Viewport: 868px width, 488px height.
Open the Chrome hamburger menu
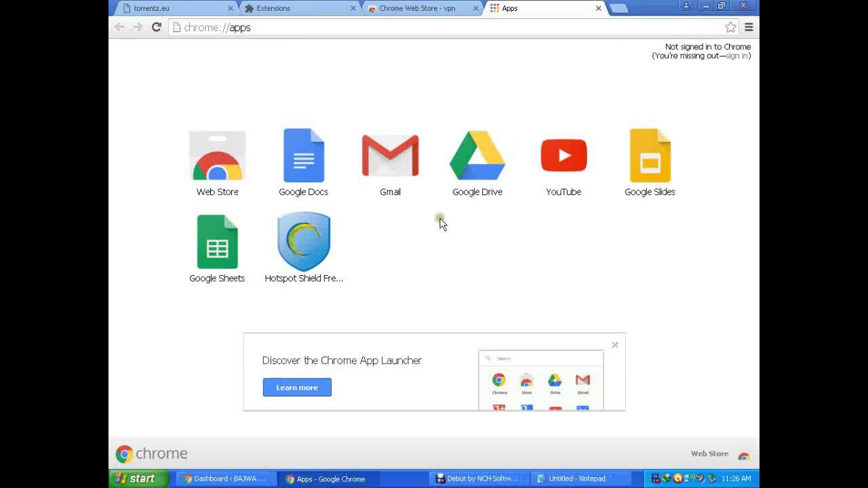click(749, 27)
